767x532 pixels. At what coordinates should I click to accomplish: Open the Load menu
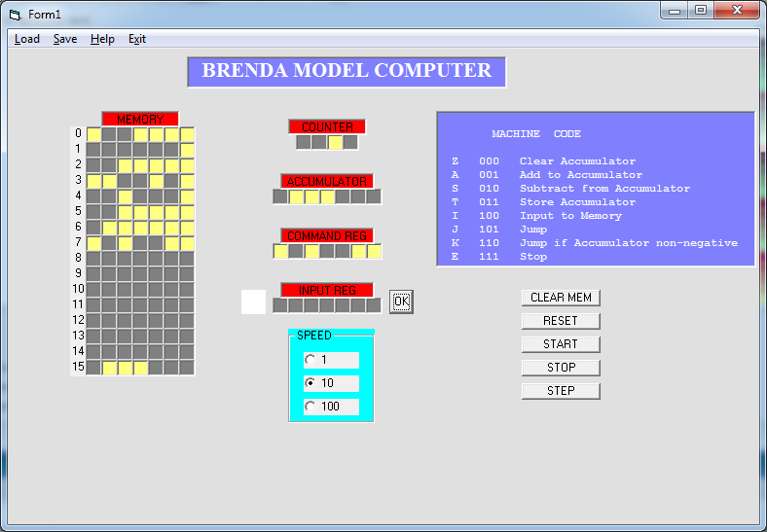(x=27, y=39)
